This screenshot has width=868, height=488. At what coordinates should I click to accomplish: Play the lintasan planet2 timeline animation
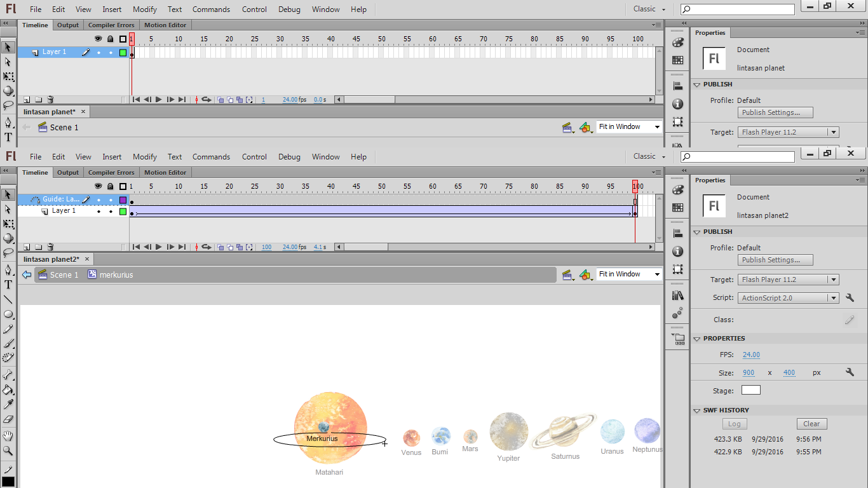click(159, 247)
